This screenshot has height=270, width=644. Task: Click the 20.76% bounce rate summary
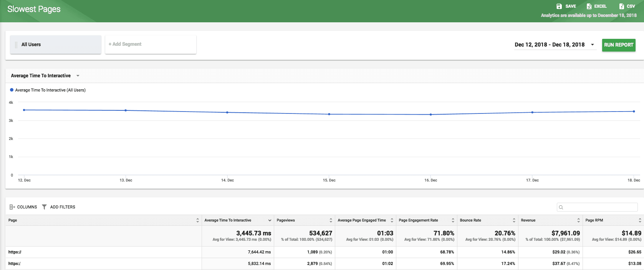[505, 233]
